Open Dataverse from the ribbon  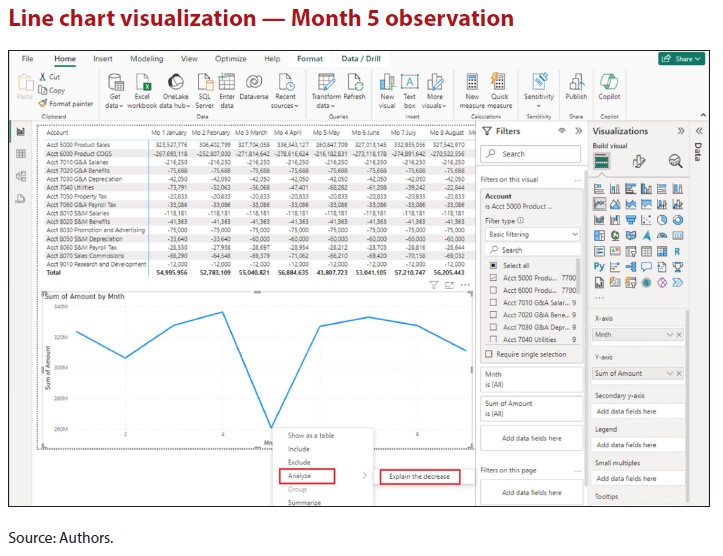[254, 84]
